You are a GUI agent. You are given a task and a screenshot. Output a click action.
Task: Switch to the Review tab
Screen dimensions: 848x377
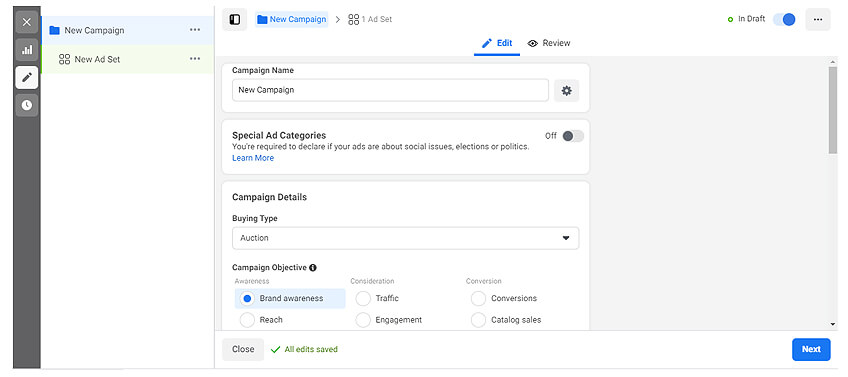[x=549, y=43]
